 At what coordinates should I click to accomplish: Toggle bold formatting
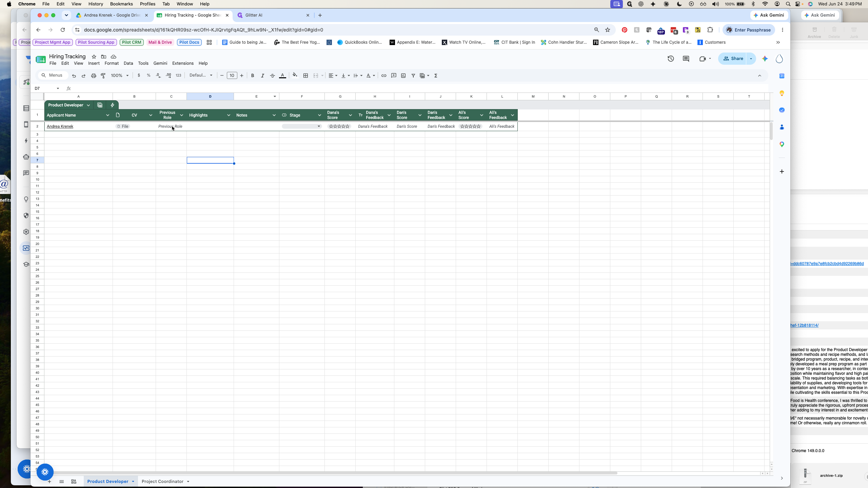pyautogui.click(x=253, y=76)
